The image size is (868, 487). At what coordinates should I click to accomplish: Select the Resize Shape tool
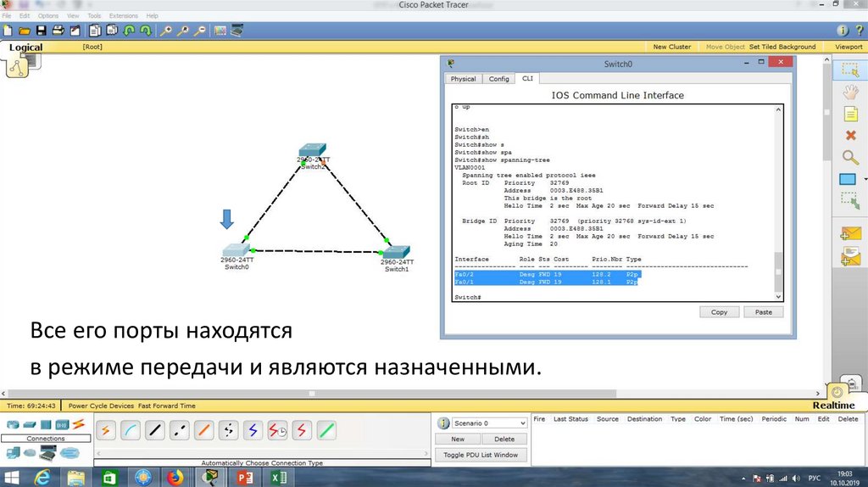point(850,200)
